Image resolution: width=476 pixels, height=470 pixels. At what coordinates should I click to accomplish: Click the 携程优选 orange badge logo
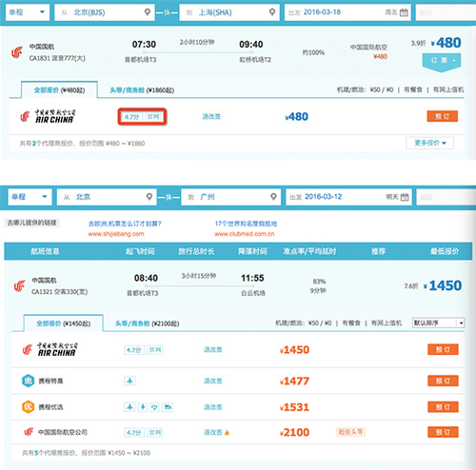[x=28, y=407]
